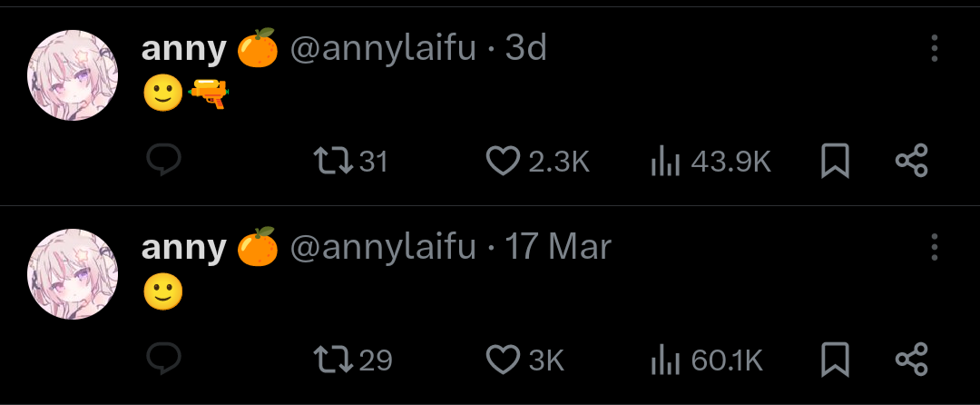980x405 pixels.
Task: Open more options for the 3d tweet
Action: (935, 48)
